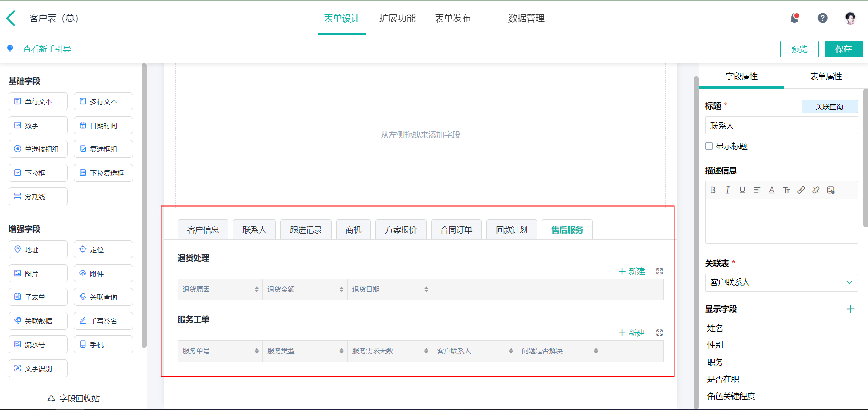Open the 关联表 dropdown showing 客户联系人
The height and width of the screenshot is (410, 868).
coord(781,282)
